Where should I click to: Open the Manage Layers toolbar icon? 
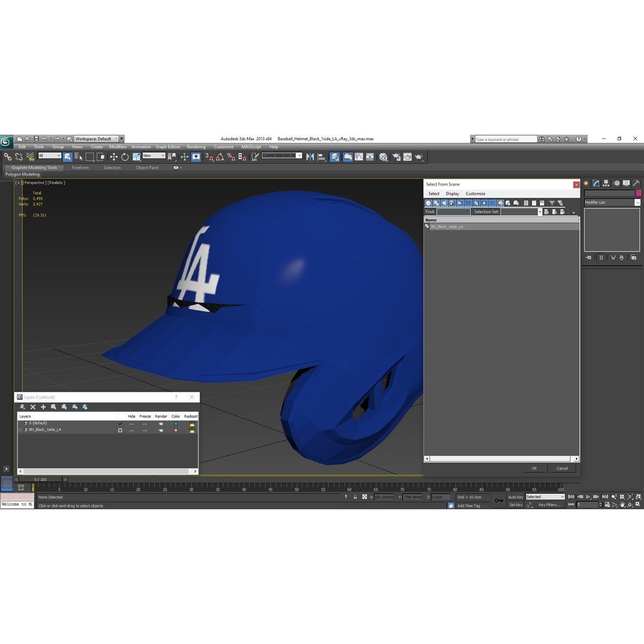[335, 156]
